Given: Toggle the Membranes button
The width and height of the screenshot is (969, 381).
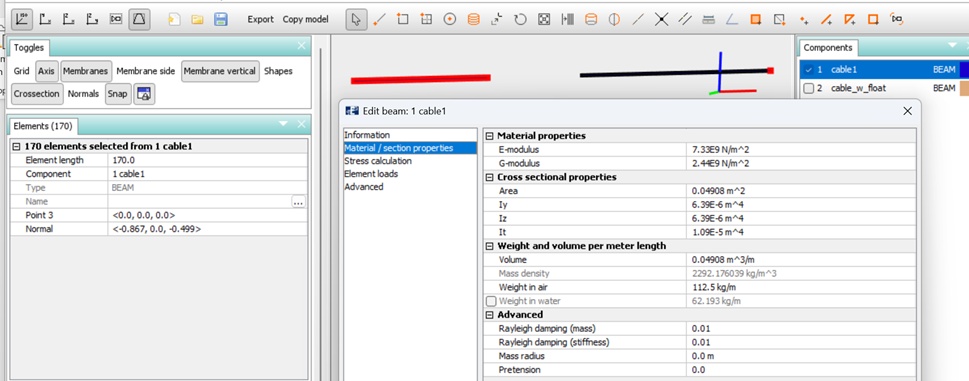Looking at the screenshot, I should coord(87,71).
